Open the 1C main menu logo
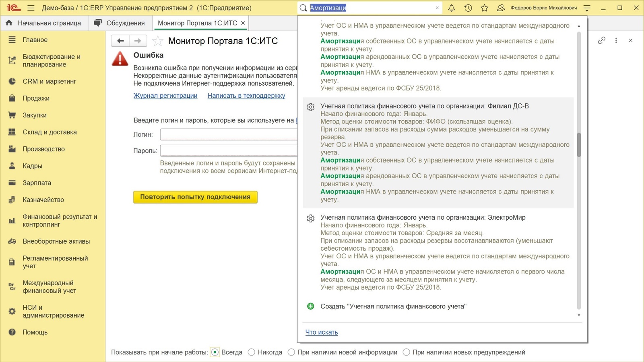The height and width of the screenshot is (362, 644). pos(13,8)
